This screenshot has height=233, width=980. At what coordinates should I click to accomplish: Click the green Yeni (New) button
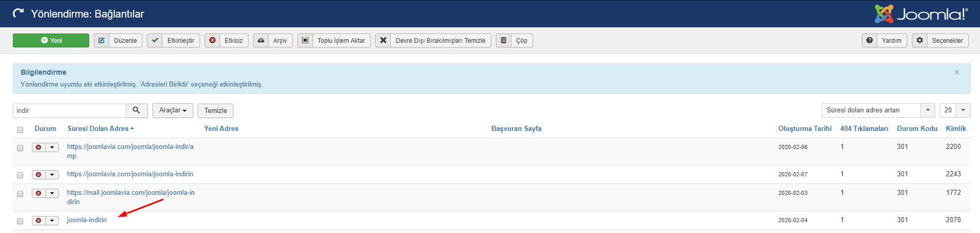(x=51, y=41)
